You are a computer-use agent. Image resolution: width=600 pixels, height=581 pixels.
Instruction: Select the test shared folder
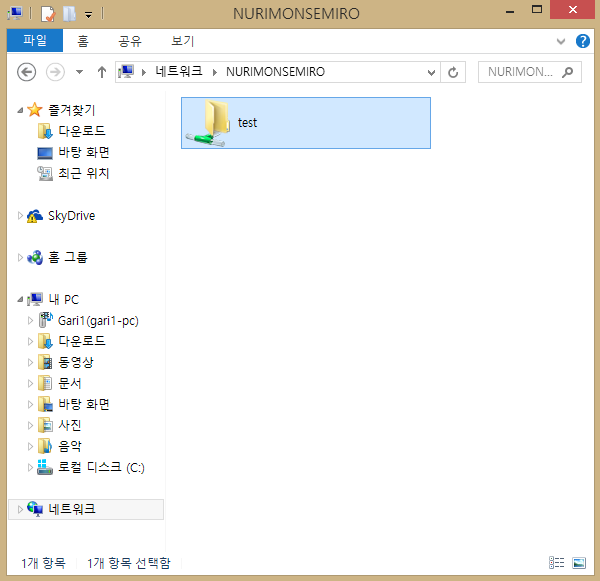pos(306,123)
